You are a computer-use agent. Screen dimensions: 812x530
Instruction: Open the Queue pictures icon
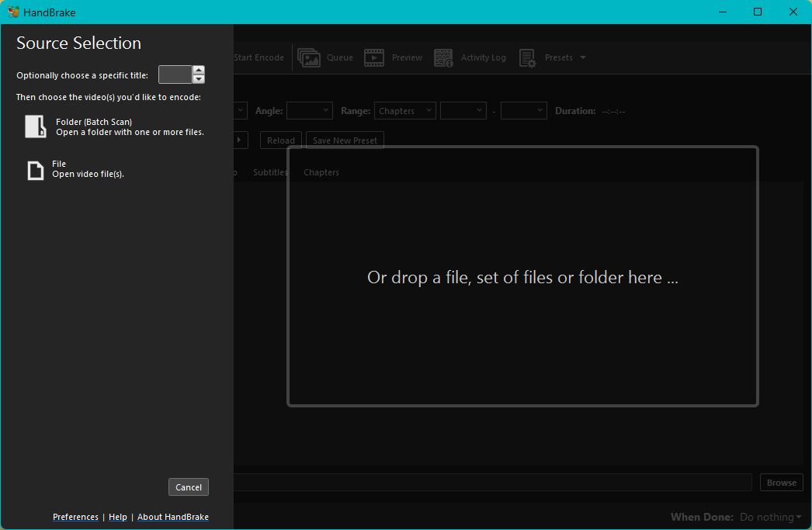click(309, 58)
